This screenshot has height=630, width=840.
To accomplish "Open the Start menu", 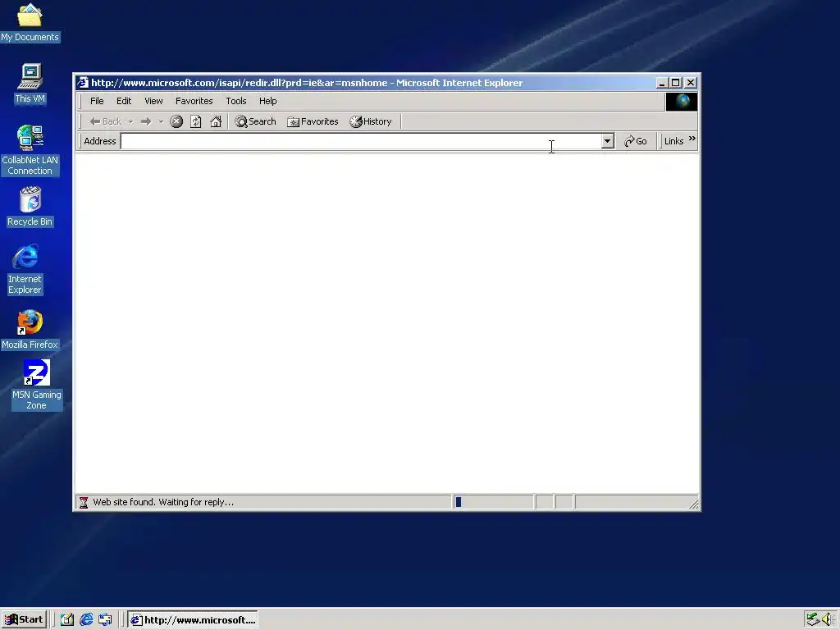I will [x=24, y=620].
